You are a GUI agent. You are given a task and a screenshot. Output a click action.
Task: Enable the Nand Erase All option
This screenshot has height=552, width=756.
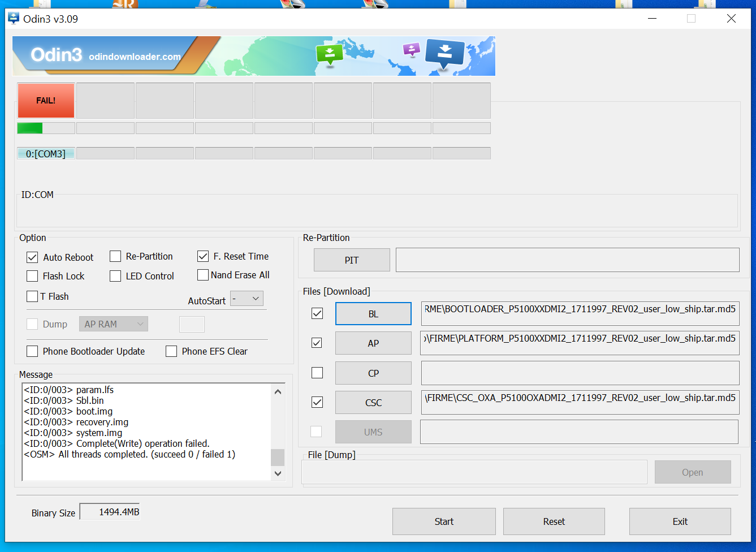(x=203, y=275)
